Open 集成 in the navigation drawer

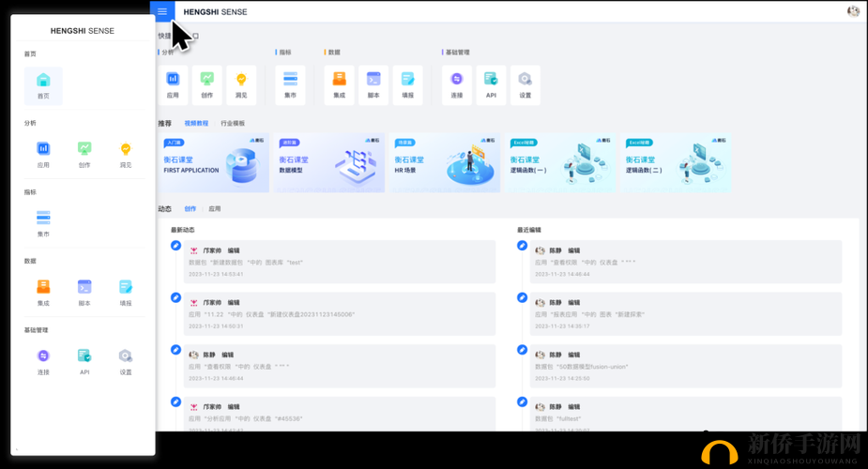[x=43, y=293]
